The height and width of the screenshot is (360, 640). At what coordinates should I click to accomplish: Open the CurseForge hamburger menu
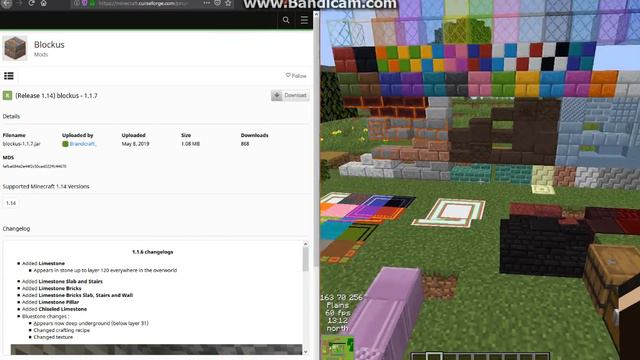(x=304, y=20)
